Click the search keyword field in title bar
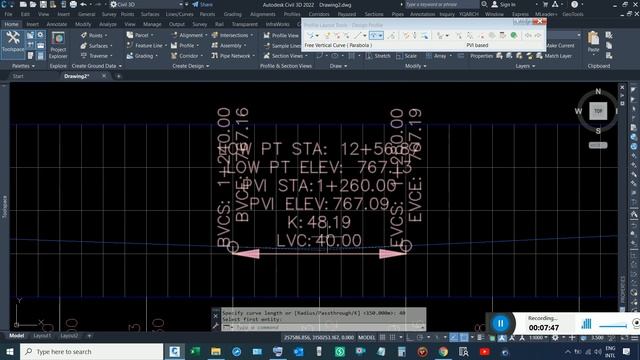 (x=442, y=4)
